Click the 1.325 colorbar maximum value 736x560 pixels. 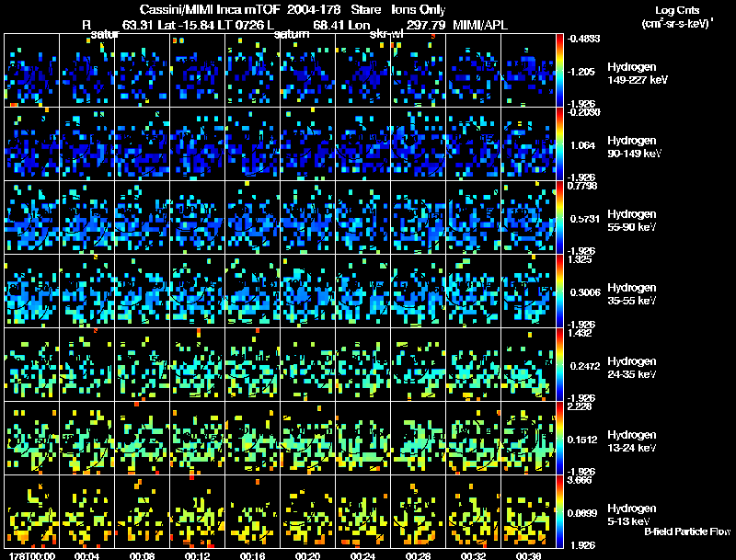click(580, 259)
